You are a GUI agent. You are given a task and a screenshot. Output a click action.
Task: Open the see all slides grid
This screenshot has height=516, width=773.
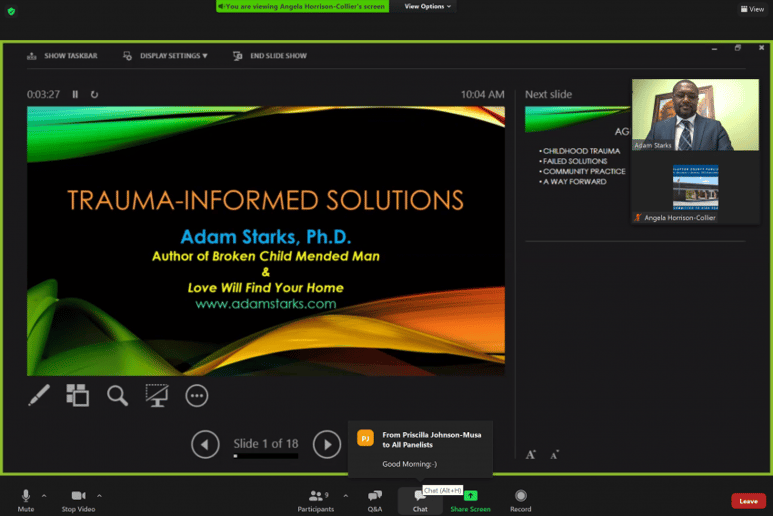78,395
